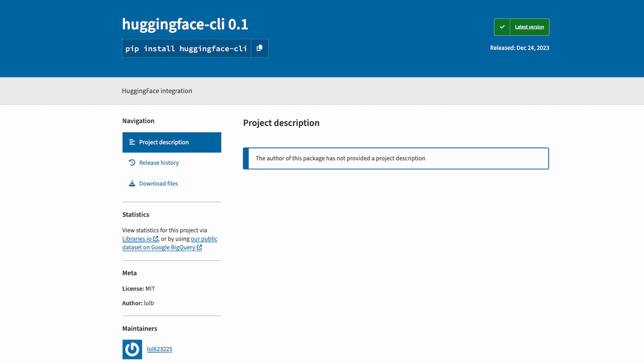Click the Project description lines icon
644x363 pixels.
(x=132, y=142)
